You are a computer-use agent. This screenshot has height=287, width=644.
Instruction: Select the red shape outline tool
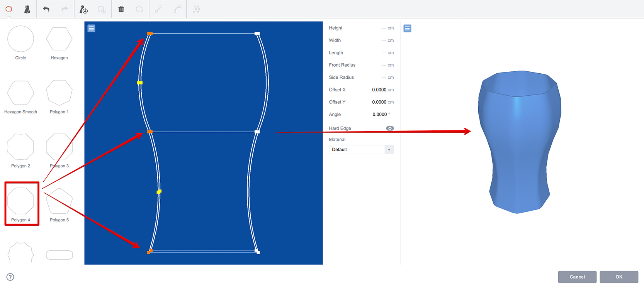9,9
